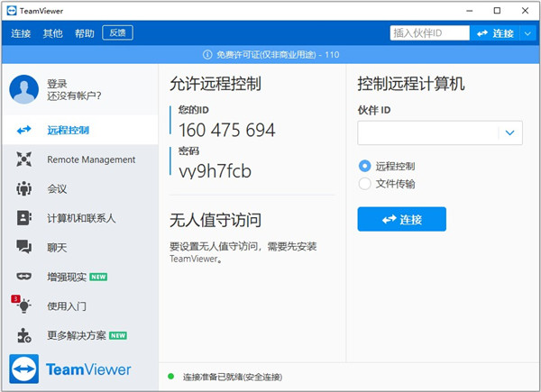The width and height of the screenshot is (541, 392).
Task: Click the computers and contacts book icon
Action: tap(23, 218)
